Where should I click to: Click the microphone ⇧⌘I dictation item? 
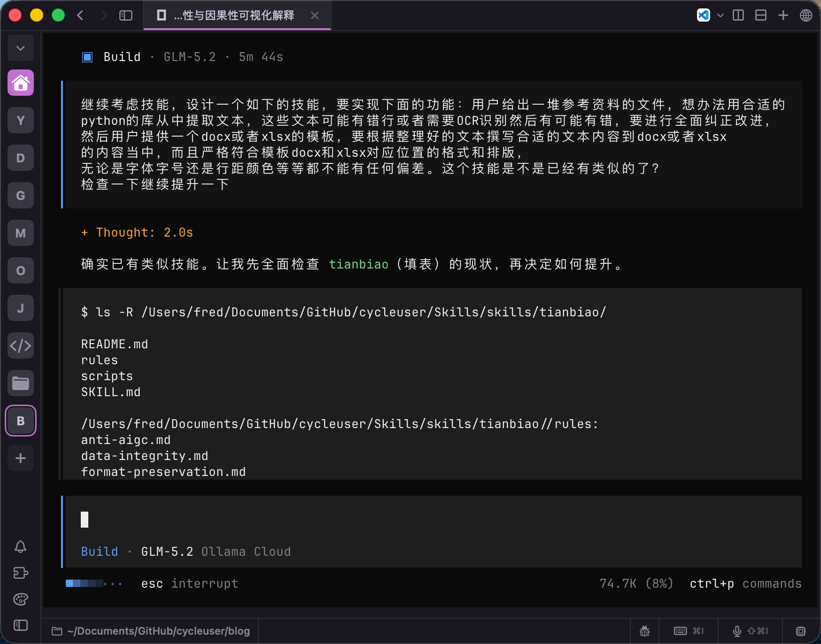pyautogui.click(x=750, y=631)
